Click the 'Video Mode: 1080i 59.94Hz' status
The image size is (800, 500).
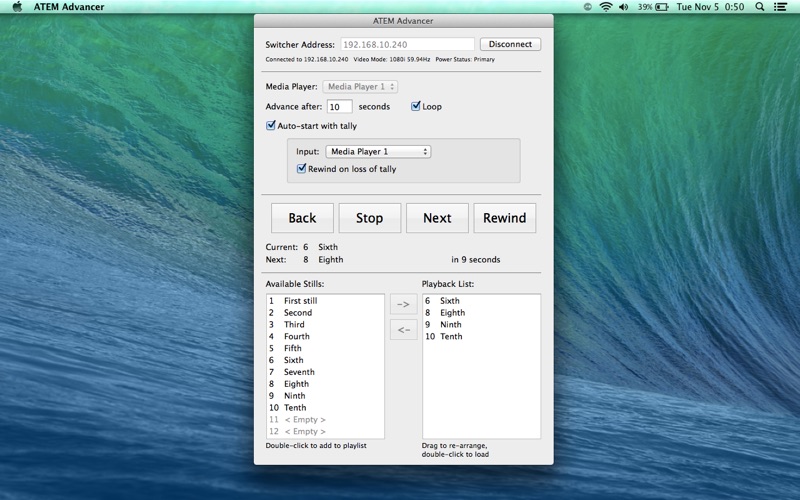point(391,59)
